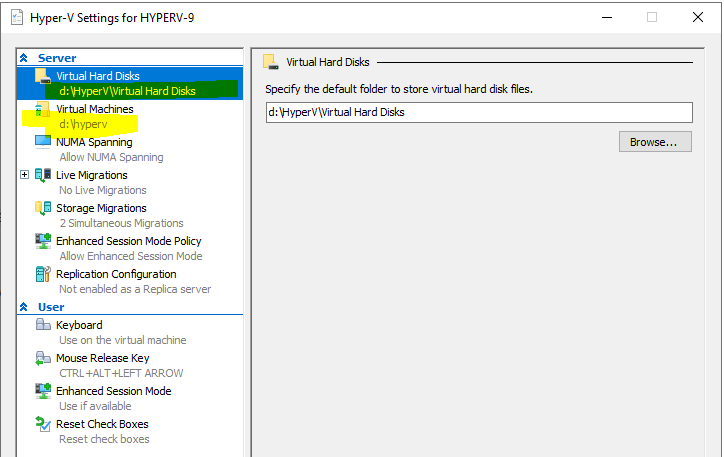Image resolution: width=724 pixels, height=457 pixels.
Task: Close the Hyper-V Settings window
Action: [698, 18]
